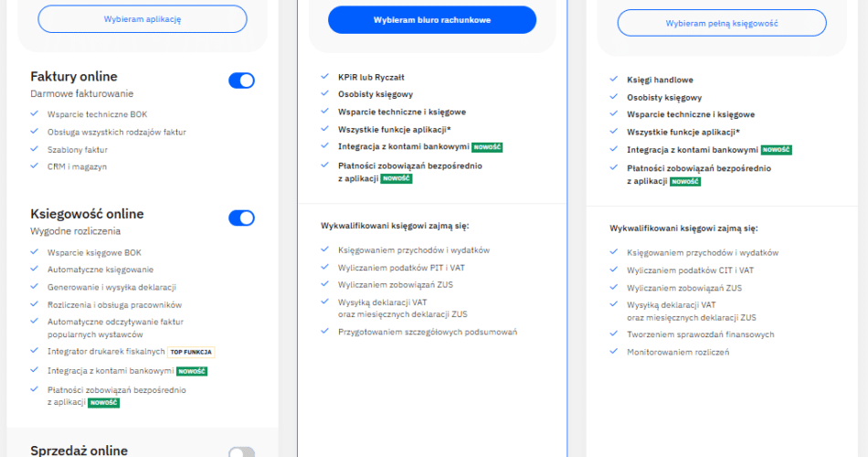Click the checkmark icon beside 'CRM i magazyn'
This screenshot has height=457, width=868.
[x=34, y=166]
